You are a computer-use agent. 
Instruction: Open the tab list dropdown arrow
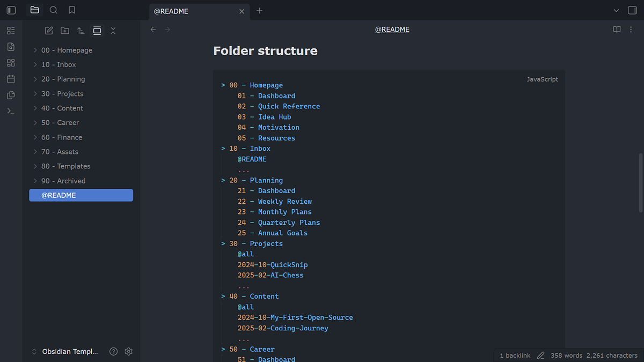pyautogui.click(x=616, y=11)
